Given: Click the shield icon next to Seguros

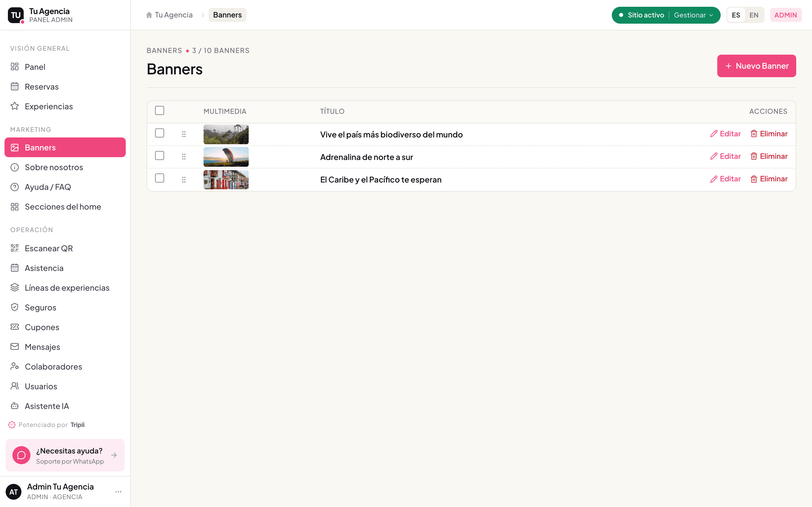Looking at the screenshot, I should click(x=14, y=307).
